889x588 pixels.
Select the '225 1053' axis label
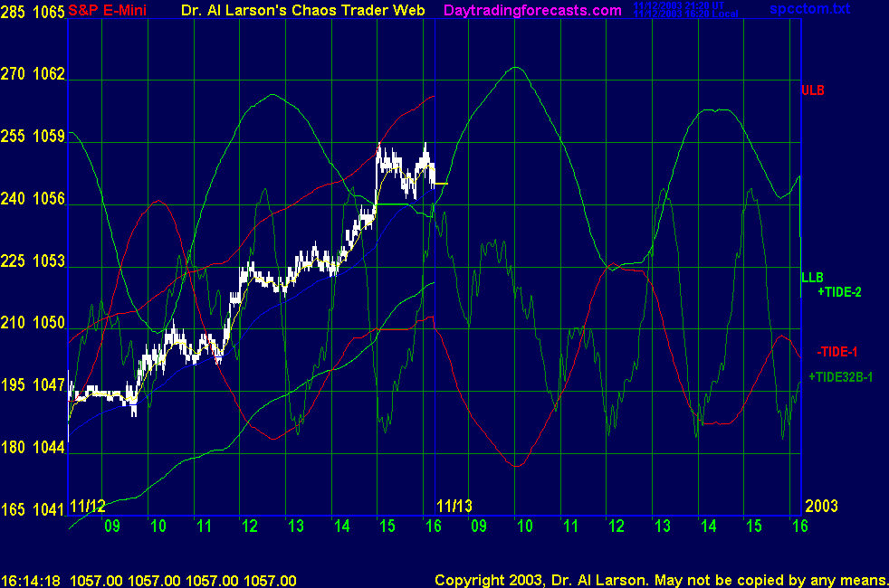[33, 261]
